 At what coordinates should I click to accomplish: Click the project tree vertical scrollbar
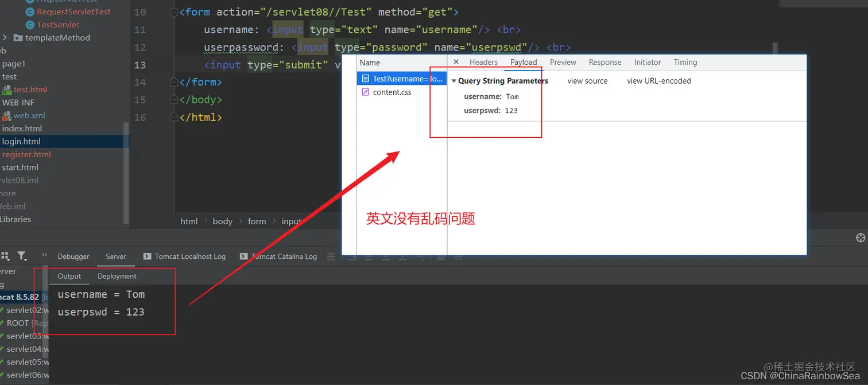[x=126, y=174]
